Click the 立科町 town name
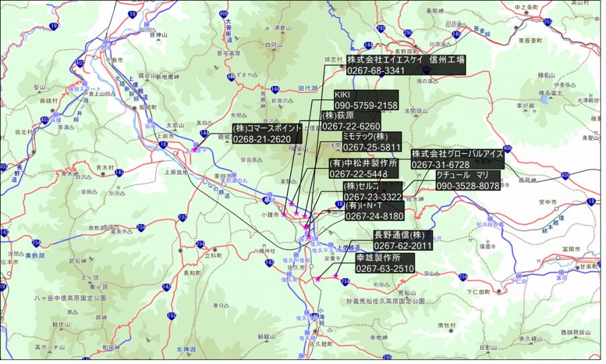The width and height of the screenshot is (606, 364). pos(213,256)
